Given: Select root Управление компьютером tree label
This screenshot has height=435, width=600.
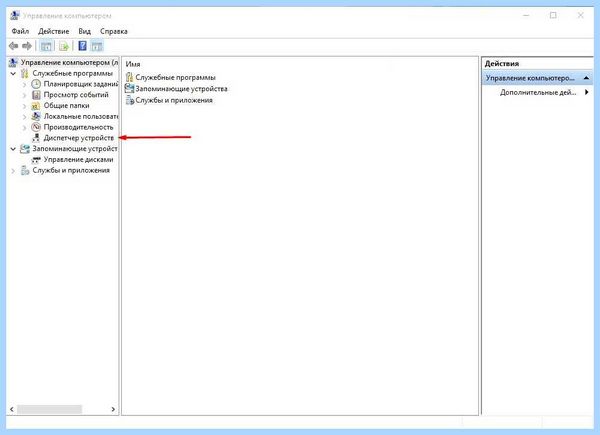Looking at the screenshot, I should coord(69,62).
